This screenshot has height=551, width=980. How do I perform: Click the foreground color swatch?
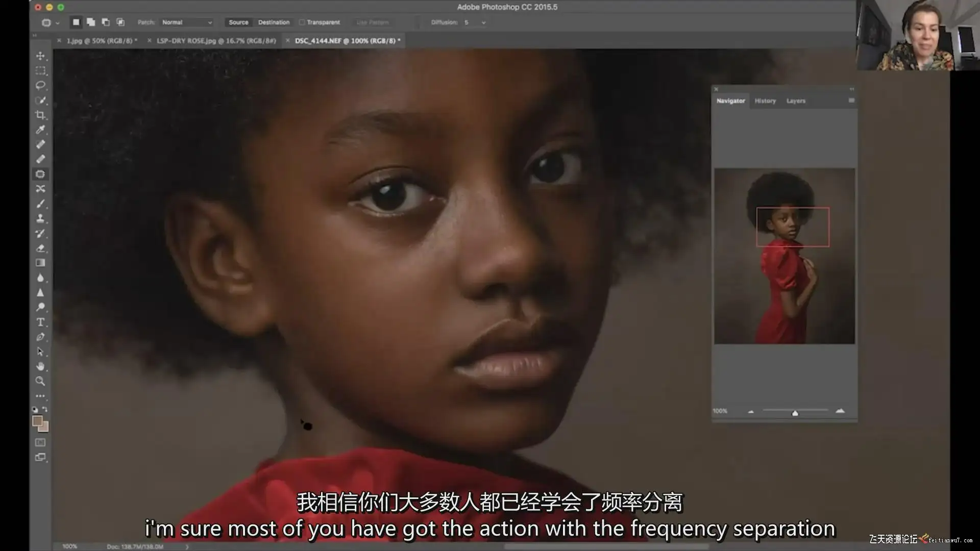(37, 421)
